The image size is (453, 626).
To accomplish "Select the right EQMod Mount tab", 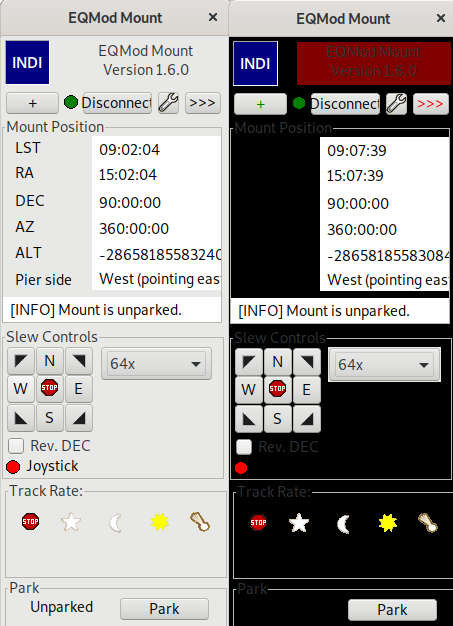I will coord(342,19).
